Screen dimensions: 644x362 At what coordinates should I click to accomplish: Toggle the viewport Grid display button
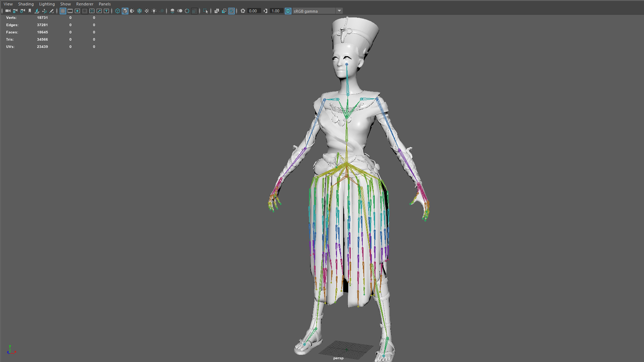pos(63,11)
